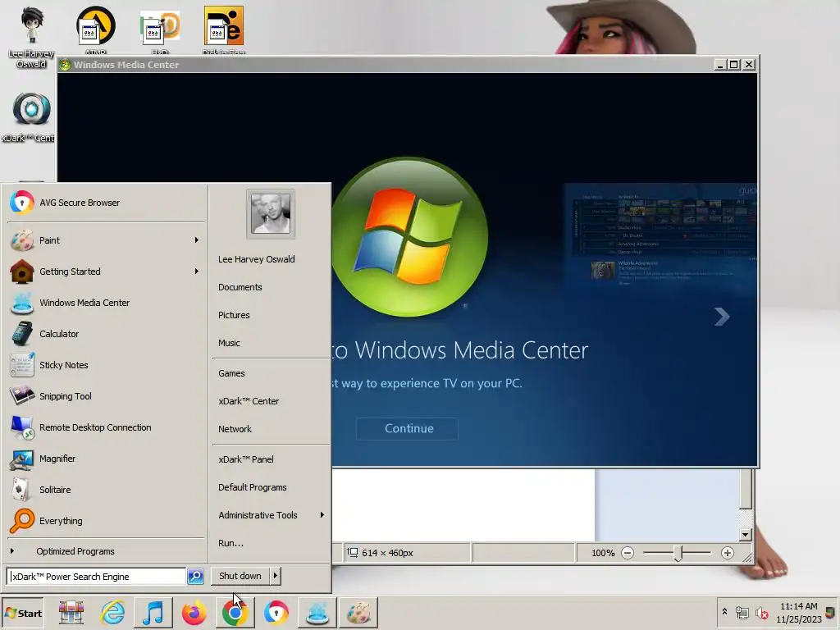Expand Optimized Programs list
This screenshot has width=840, height=630.
click(105, 551)
